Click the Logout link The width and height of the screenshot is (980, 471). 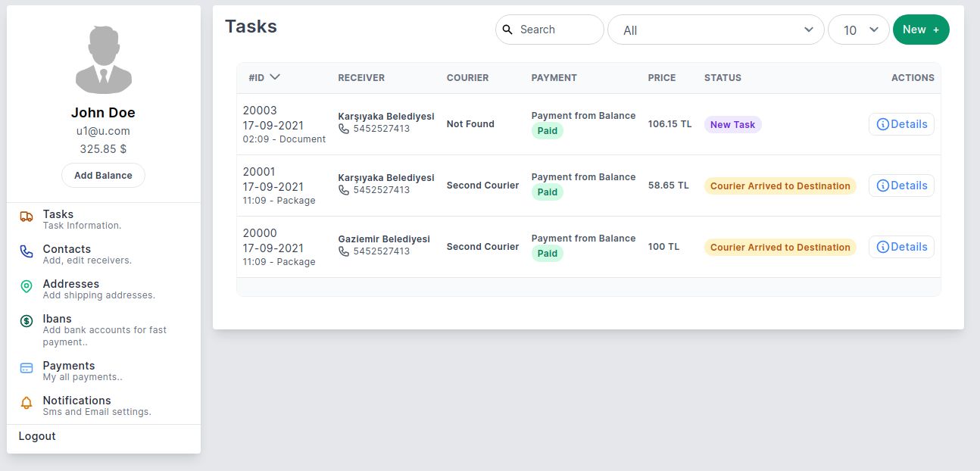[x=37, y=436]
